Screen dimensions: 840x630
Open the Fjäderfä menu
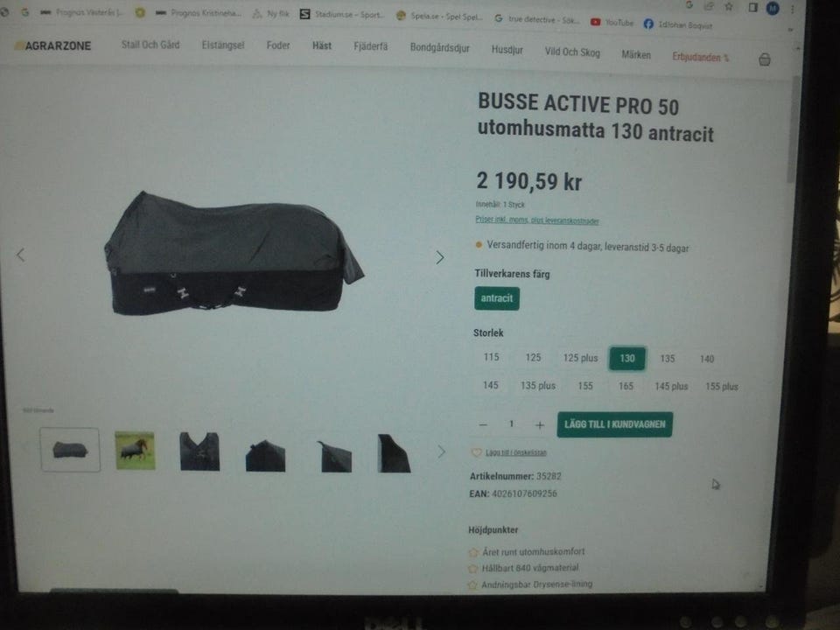[x=371, y=46]
